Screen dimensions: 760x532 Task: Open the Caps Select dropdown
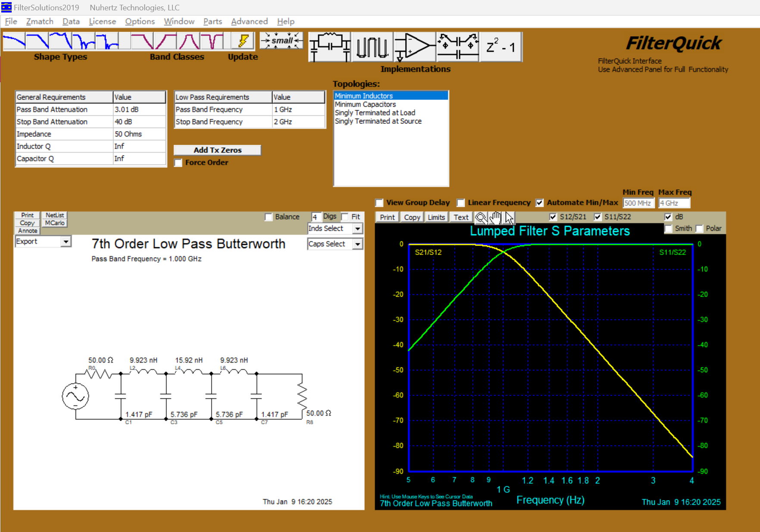[357, 244]
